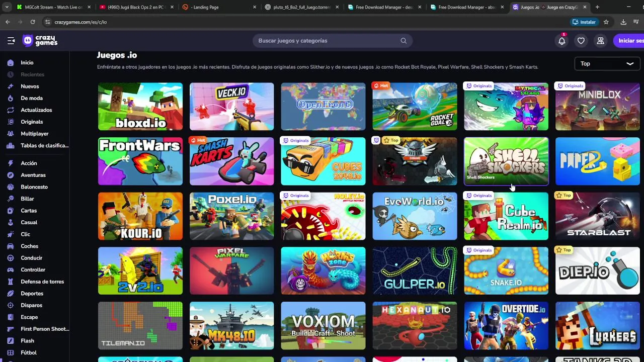Open the VECK.IO game thumbnail
Screen dimensions: 644x362
(x=232, y=107)
